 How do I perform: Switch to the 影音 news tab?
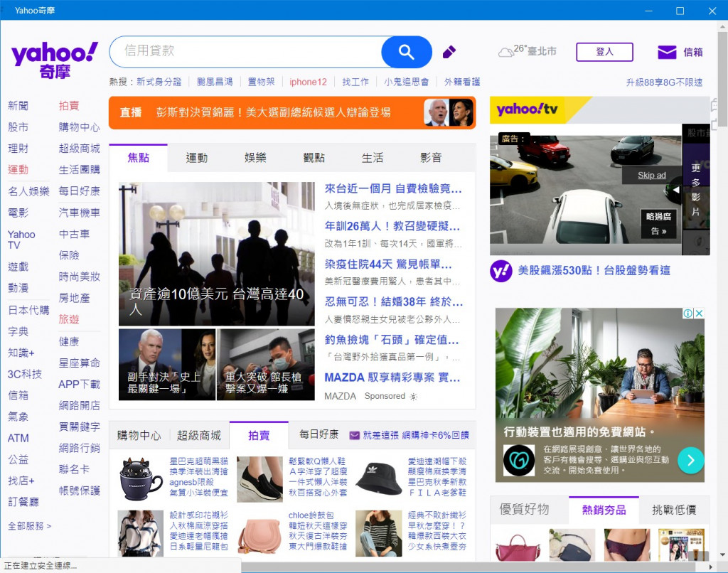(431, 158)
